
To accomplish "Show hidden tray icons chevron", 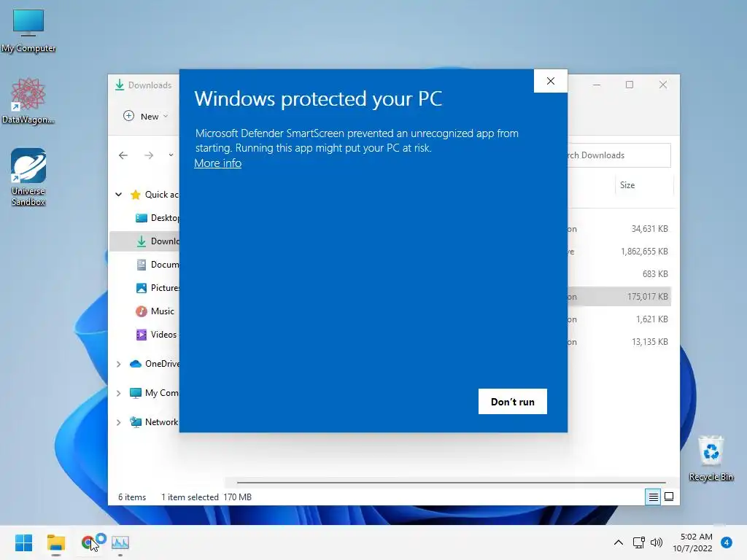I will (618, 542).
